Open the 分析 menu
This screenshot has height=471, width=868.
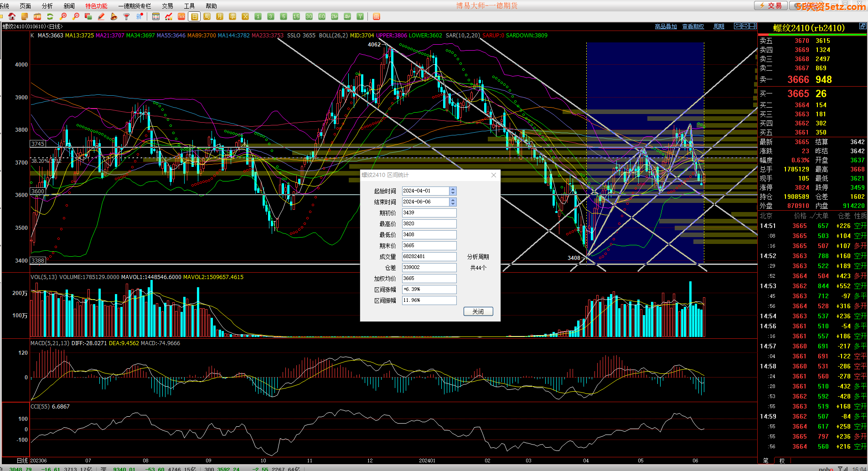(47, 6)
